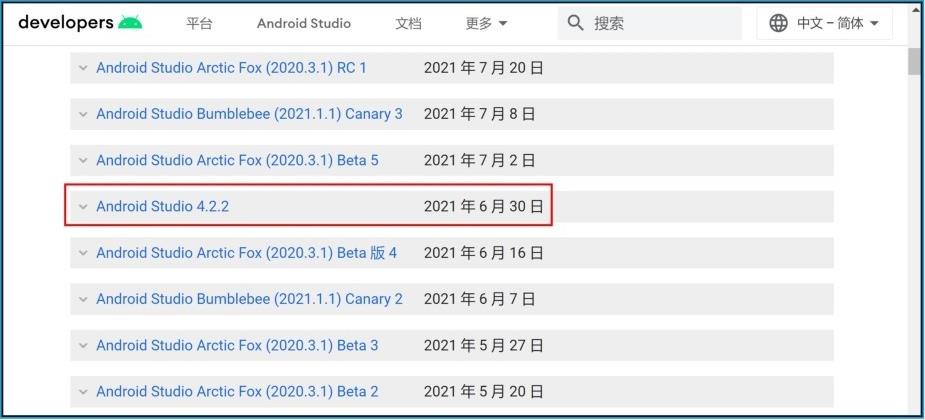Open the 中文 – 简体 language dropdown
Viewport: 925px width, 420px height.
coord(825,24)
